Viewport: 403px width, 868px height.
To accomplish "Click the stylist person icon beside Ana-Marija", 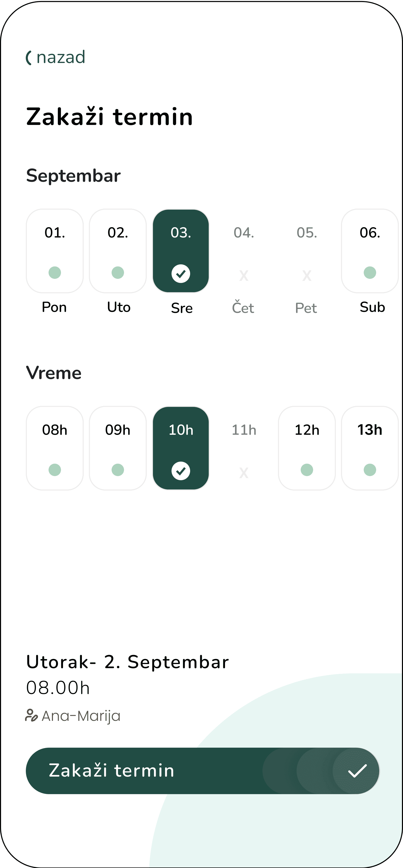I will click(31, 715).
